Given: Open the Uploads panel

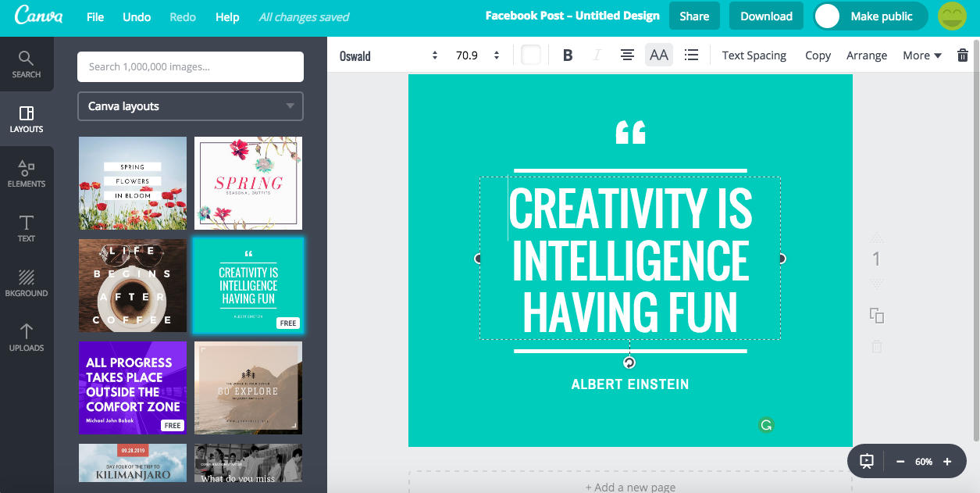Looking at the screenshot, I should 27,338.
